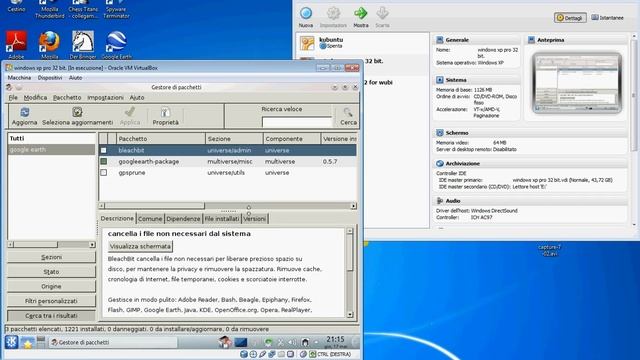Open the Proprietà toolbar icon
The height and width of the screenshot is (360, 640).
coord(165,112)
